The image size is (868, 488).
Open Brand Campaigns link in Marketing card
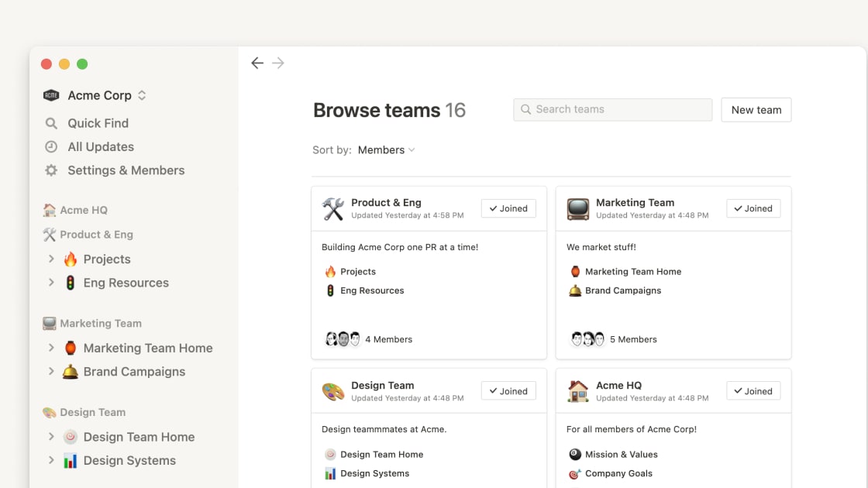pyautogui.click(x=623, y=290)
